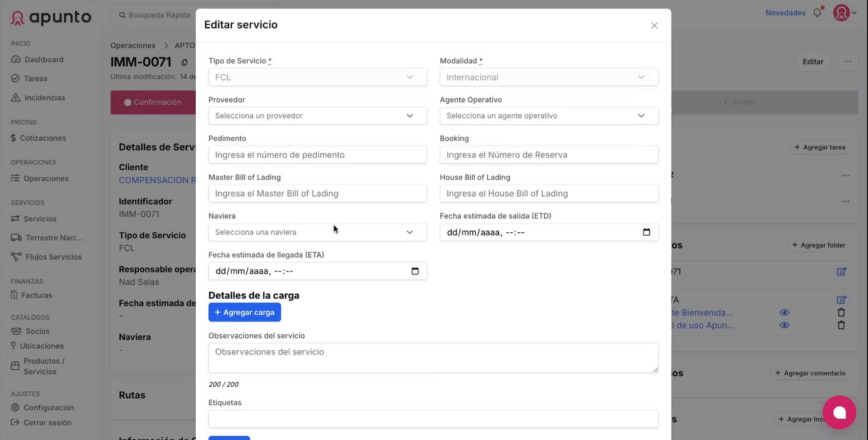Click the Observaciones del servicio textarea
This screenshot has width=868, height=440.
[x=433, y=358]
